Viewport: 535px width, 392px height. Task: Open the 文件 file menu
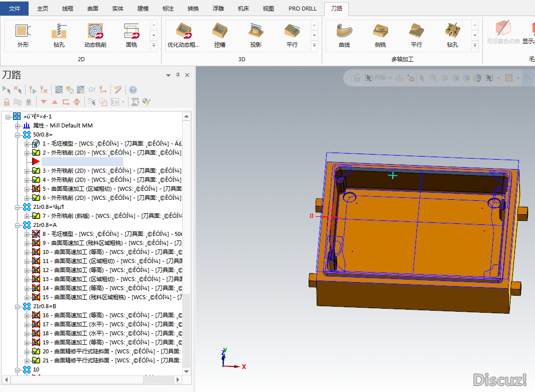[x=15, y=9]
